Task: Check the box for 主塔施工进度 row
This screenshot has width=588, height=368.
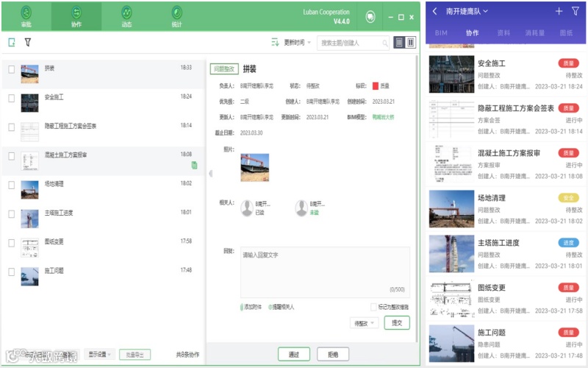Action: coord(12,214)
